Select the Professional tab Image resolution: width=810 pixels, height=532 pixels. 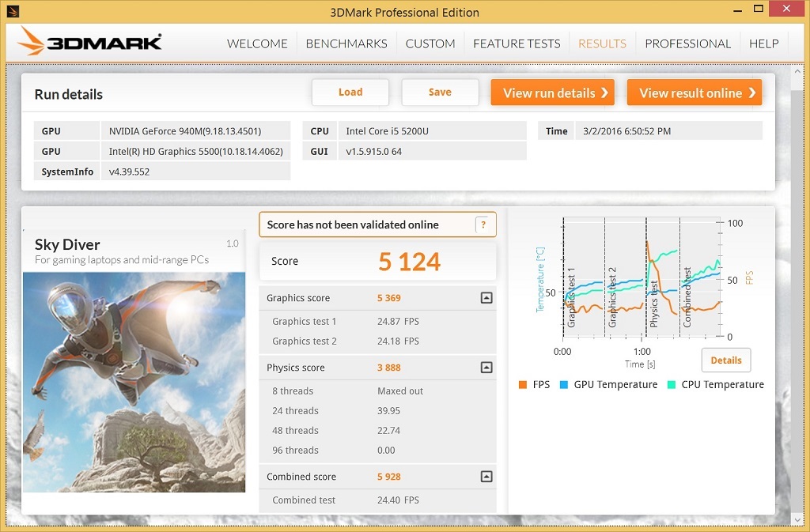[x=687, y=43]
